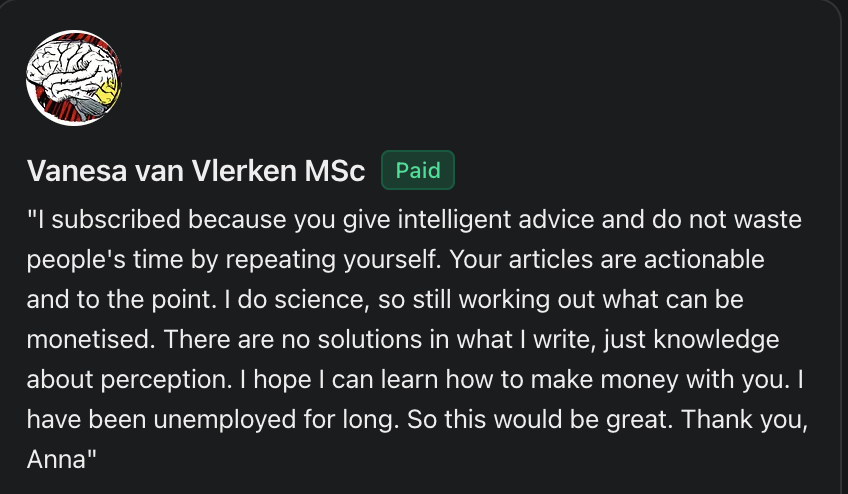Click the words "knowledge about perception"
This screenshot has width=848, height=494.
720,340
